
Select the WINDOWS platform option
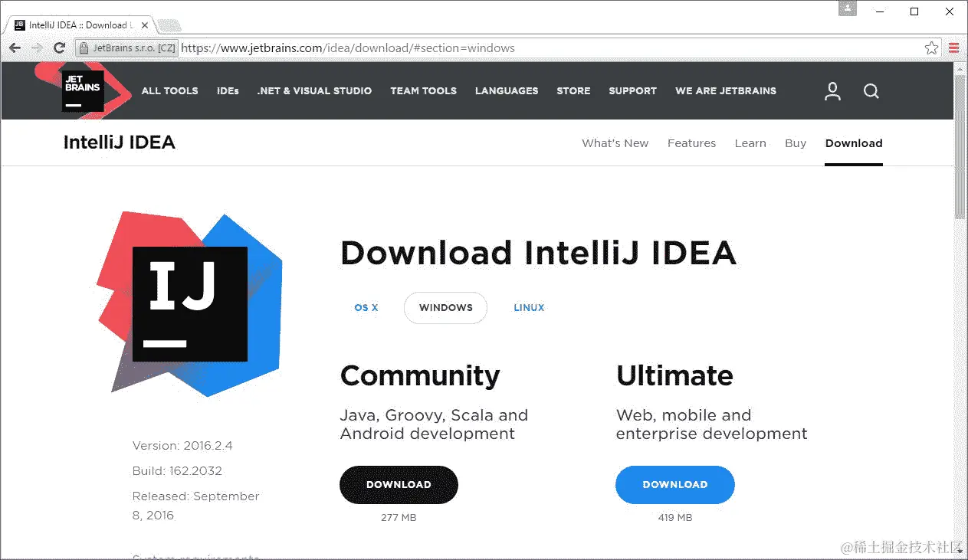tap(445, 307)
